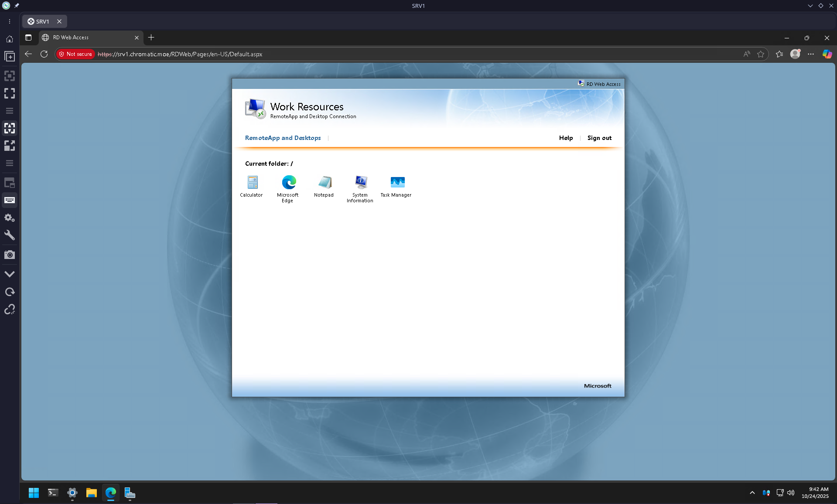The height and width of the screenshot is (504, 837).
Task: Launch the Calculator RemoteApp icon
Action: pyautogui.click(x=252, y=183)
